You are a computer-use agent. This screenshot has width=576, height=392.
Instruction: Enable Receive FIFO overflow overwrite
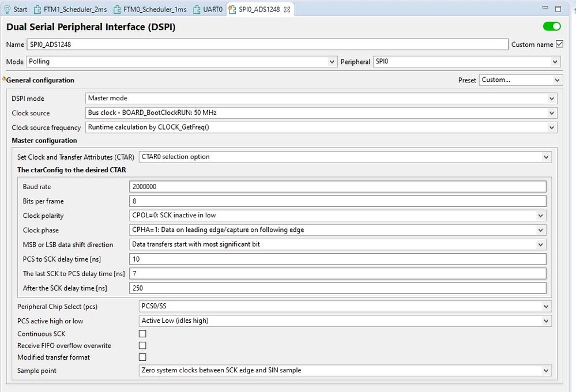(x=142, y=345)
